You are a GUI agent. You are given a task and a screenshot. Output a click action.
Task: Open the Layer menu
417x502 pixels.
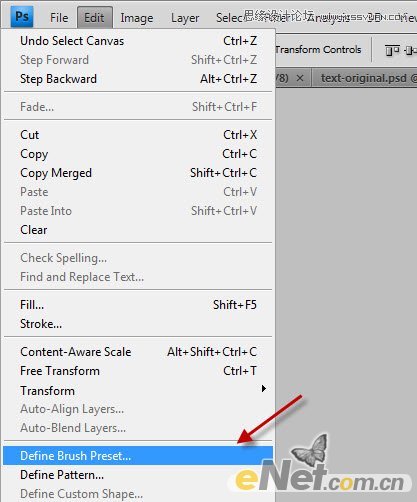[185, 18]
